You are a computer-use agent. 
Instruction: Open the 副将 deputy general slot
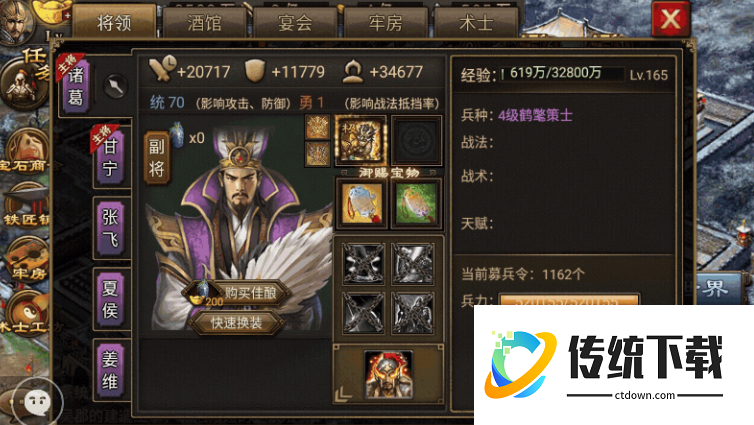coord(157,158)
